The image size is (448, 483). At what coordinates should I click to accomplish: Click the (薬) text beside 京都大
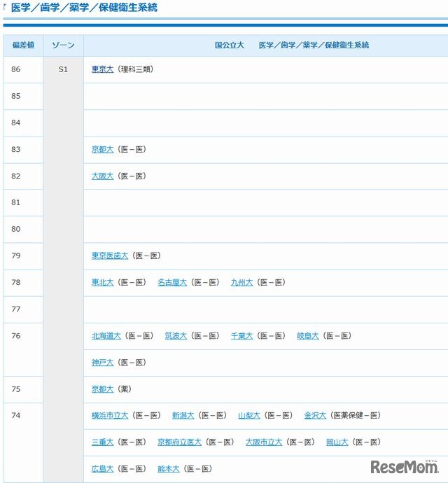pos(124,389)
